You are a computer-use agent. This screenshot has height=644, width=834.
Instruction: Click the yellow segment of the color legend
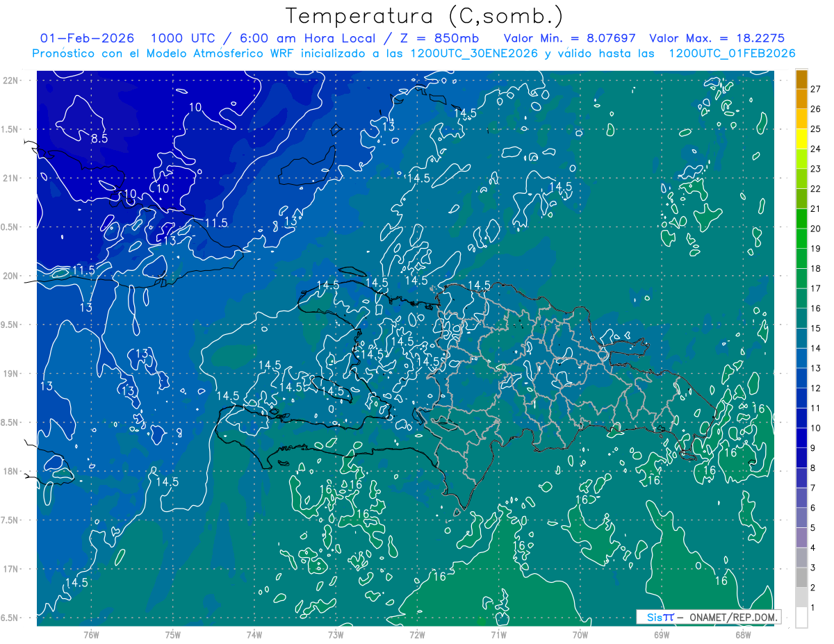click(x=801, y=138)
